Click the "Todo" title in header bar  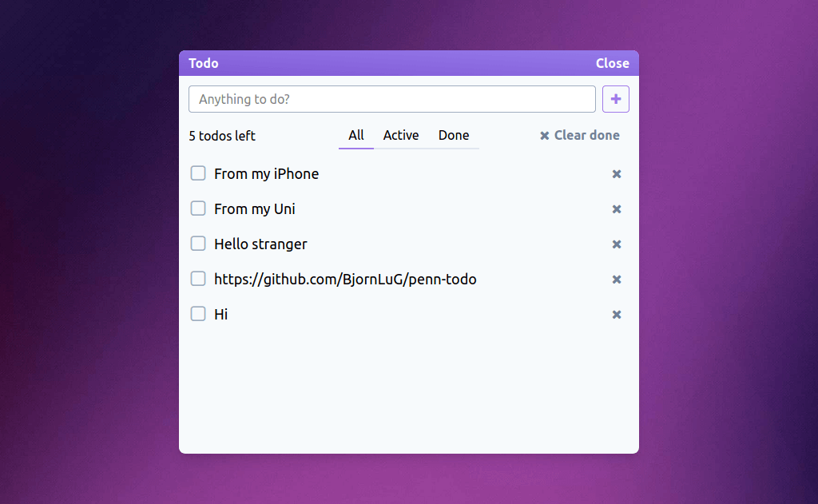tap(204, 63)
